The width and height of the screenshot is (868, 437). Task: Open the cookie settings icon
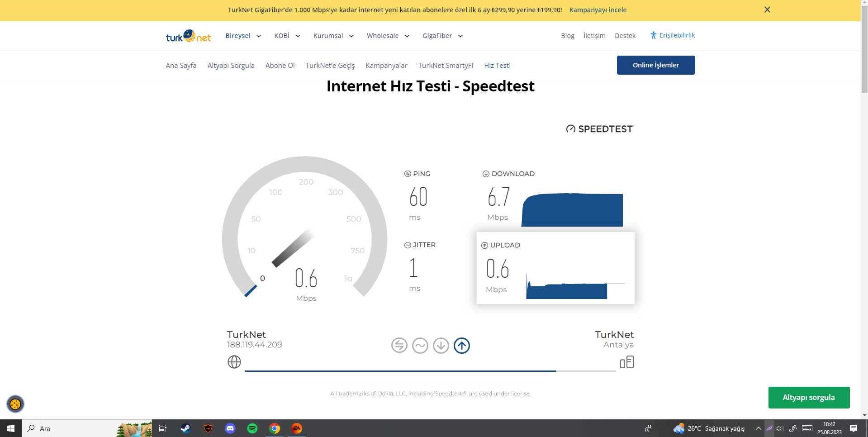pos(15,404)
